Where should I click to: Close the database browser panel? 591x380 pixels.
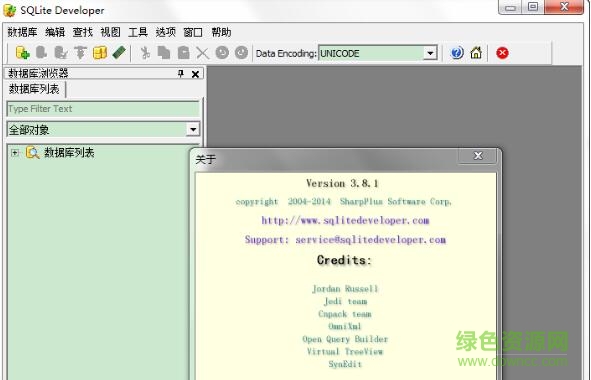point(195,74)
